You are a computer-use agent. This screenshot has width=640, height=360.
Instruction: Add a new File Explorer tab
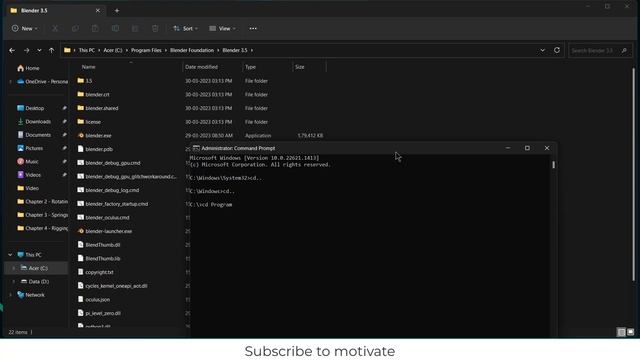(x=117, y=11)
